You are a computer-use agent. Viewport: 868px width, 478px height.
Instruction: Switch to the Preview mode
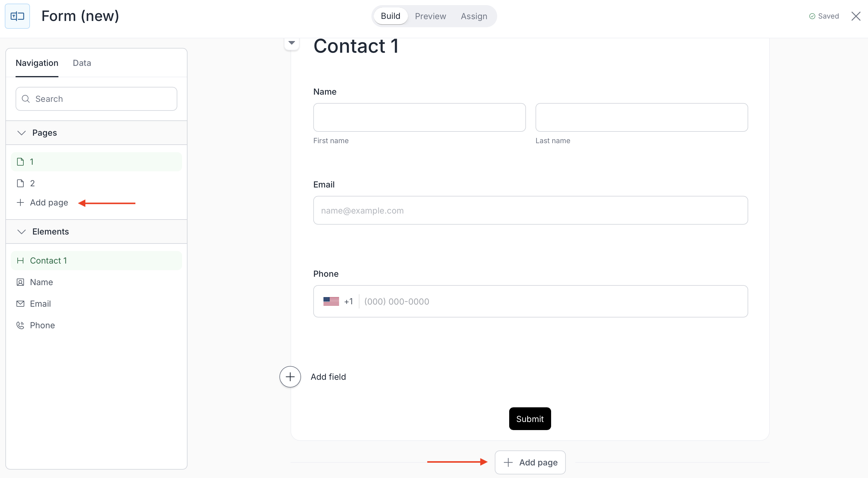[430, 16]
